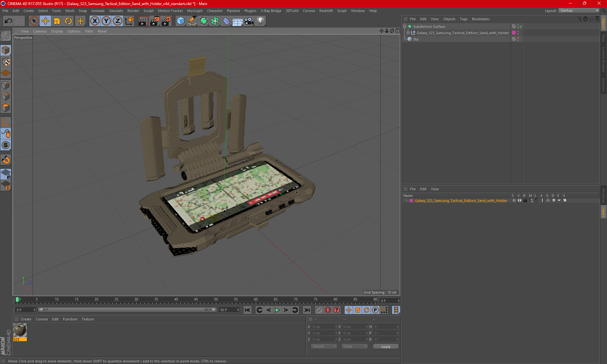Image resolution: width=607 pixels, height=364 pixels.
Task: Open the Takes side tab
Action: tap(604, 38)
